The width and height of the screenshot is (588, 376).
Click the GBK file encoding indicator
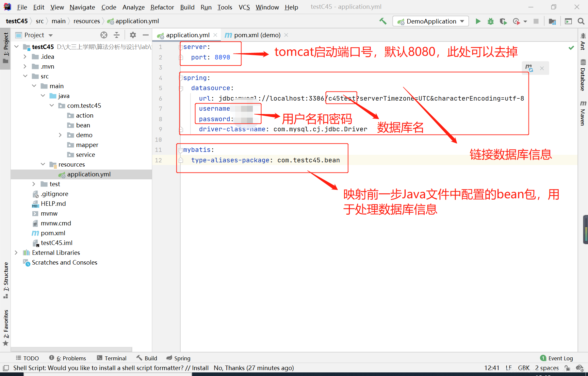coord(524,368)
